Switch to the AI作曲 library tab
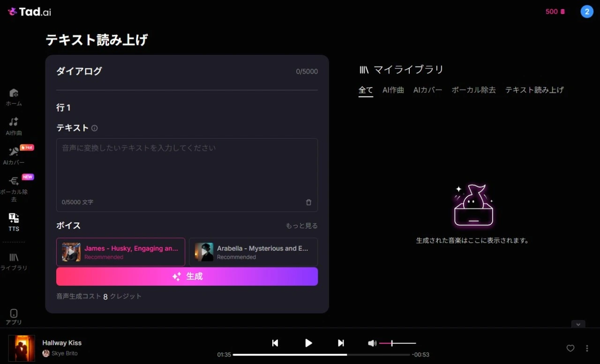Screen dimensions: 600x364 point(393,90)
